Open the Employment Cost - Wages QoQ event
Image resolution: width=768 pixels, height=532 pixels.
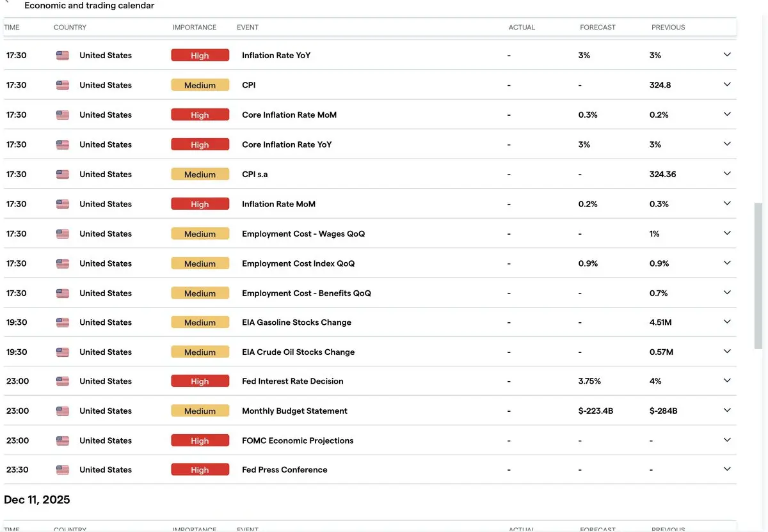tap(303, 234)
